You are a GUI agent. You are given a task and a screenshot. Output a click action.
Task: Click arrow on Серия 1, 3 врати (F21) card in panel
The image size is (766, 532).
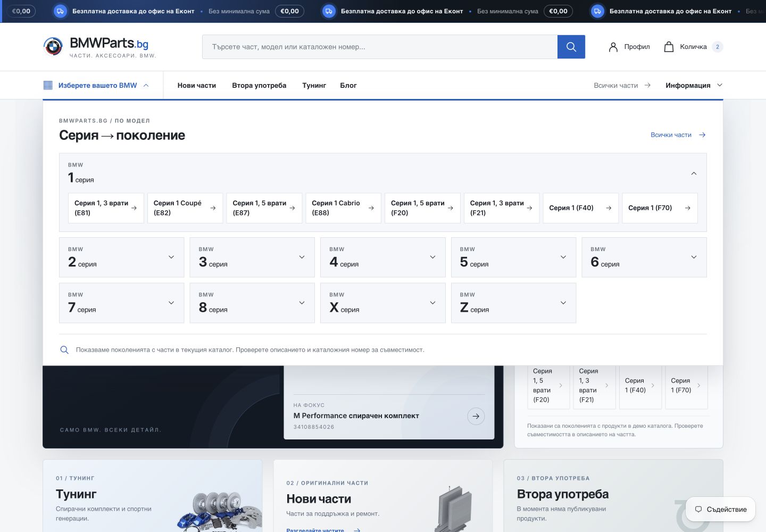click(529, 208)
